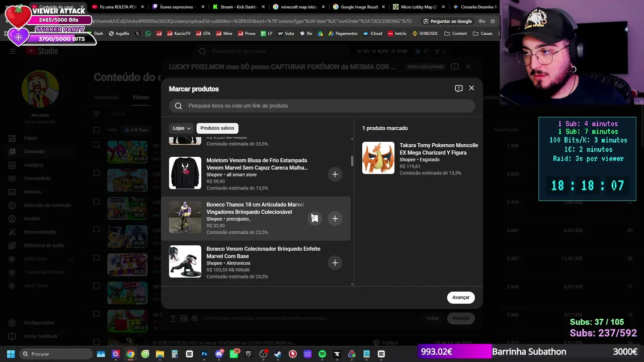This screenshot has width=644, height=362.
Task: Select the Produtos salvos filter chip
Action: coord(217,128)
